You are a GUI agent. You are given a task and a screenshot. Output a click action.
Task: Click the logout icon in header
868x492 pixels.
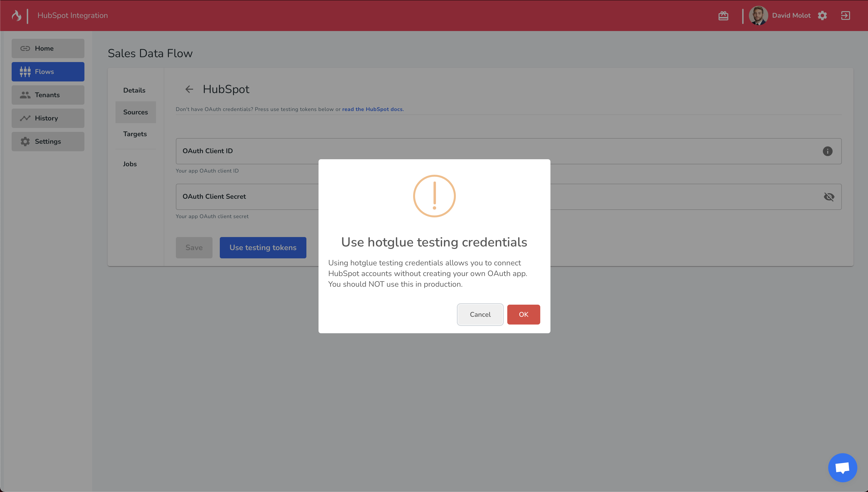[x=845, y=16]
